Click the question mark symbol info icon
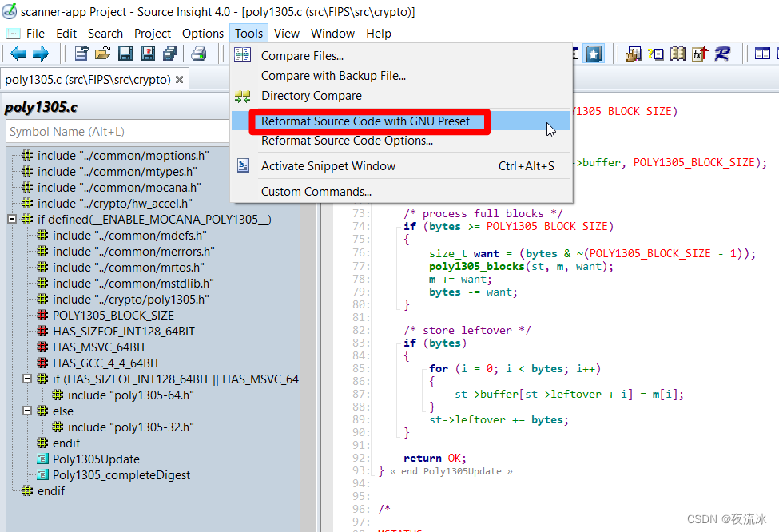Viewport: 779px width, 532px height. [656, 54]
